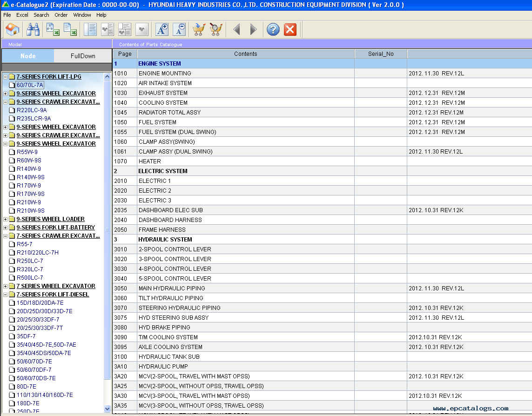The width and height of the screenshot is (532, 416).
Task: Select model 15D/18D/20DA-7E in the tree
Action: 40,303
